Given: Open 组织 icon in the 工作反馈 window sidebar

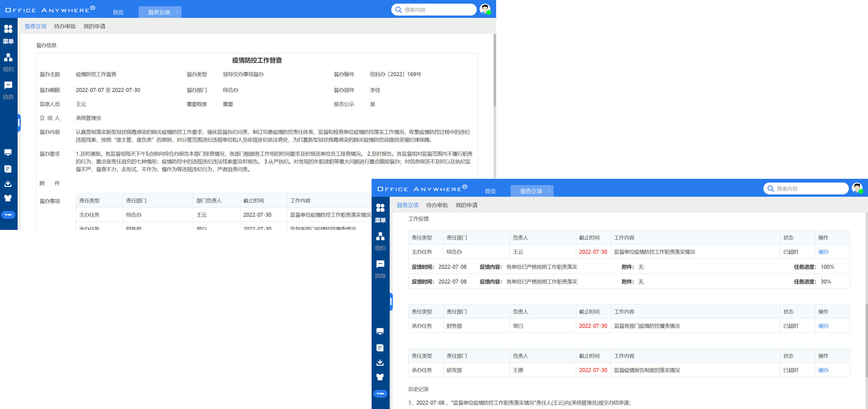Looking at the screenshot, I should [x=380, y=237].
